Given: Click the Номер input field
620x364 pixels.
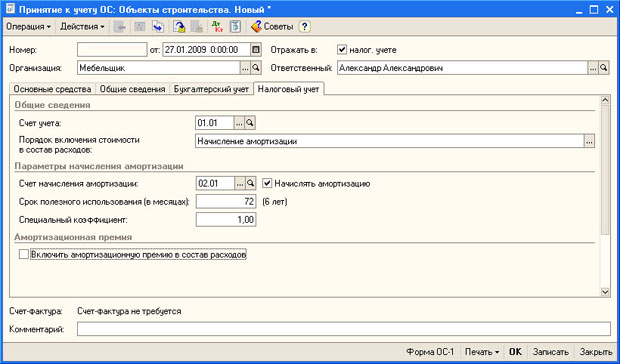Looking at the screenshot, I should tap(112, 50).
